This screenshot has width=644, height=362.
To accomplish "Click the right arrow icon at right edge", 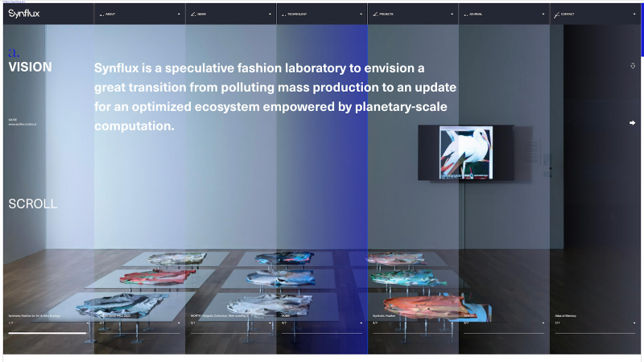I will [632, 123].
